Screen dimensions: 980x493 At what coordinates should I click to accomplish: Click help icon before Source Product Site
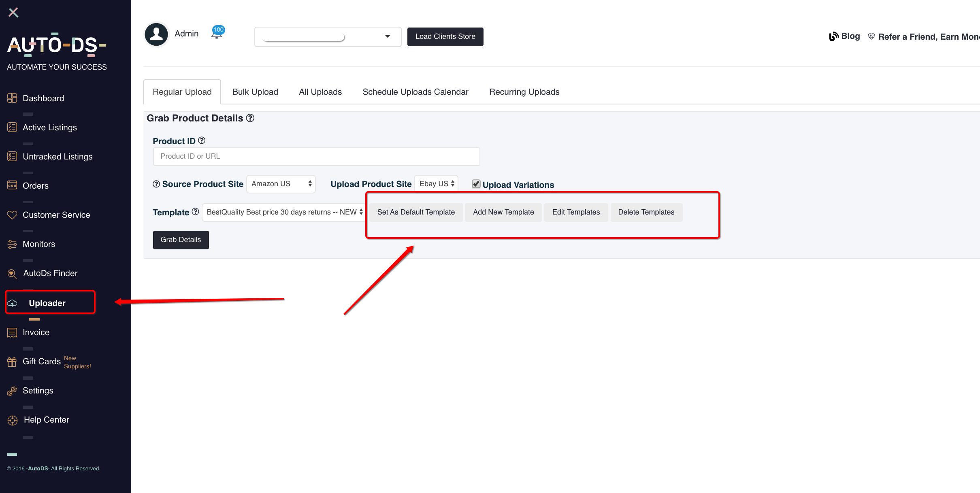pos(156,184)
